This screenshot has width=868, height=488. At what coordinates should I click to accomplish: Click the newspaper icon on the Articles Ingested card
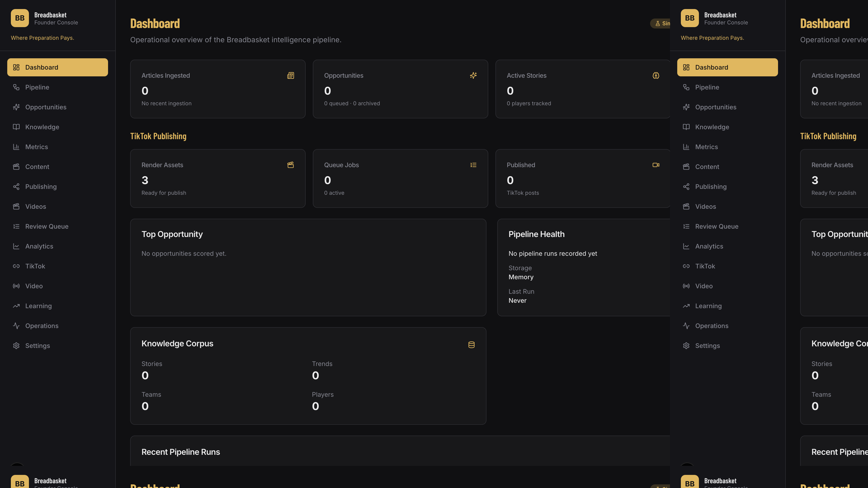(x=290, y=75)
